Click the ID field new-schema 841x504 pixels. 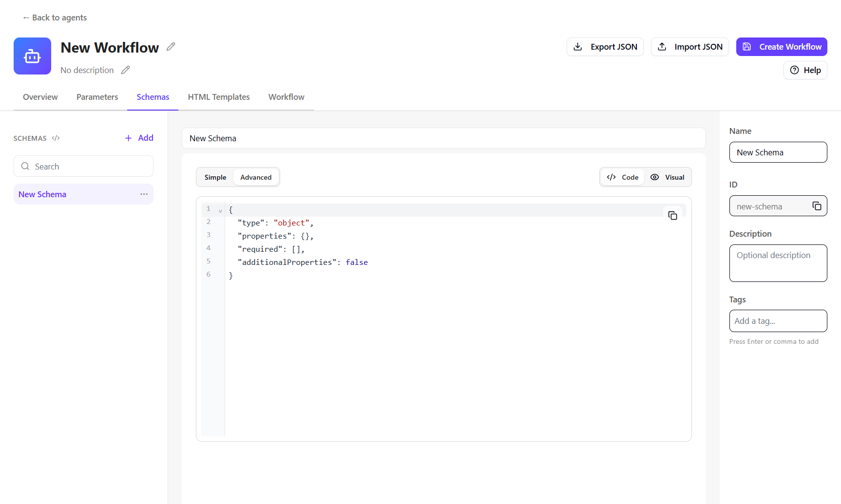click(x=778, y=206)
